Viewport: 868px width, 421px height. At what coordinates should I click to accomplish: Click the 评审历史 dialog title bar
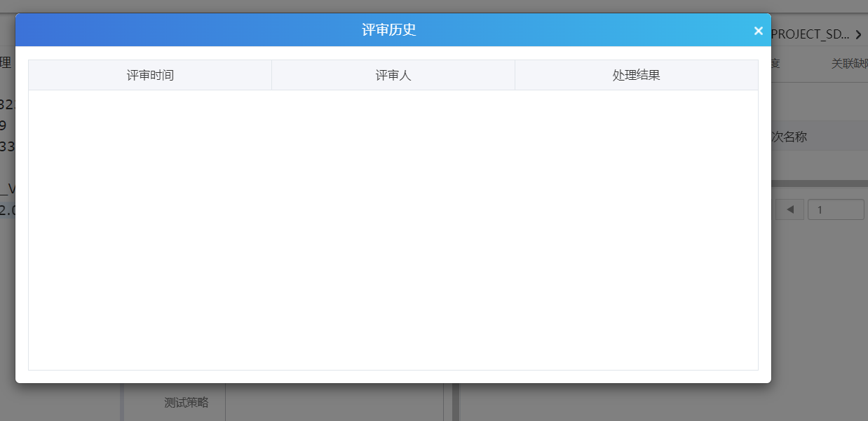tap(389, 30)
